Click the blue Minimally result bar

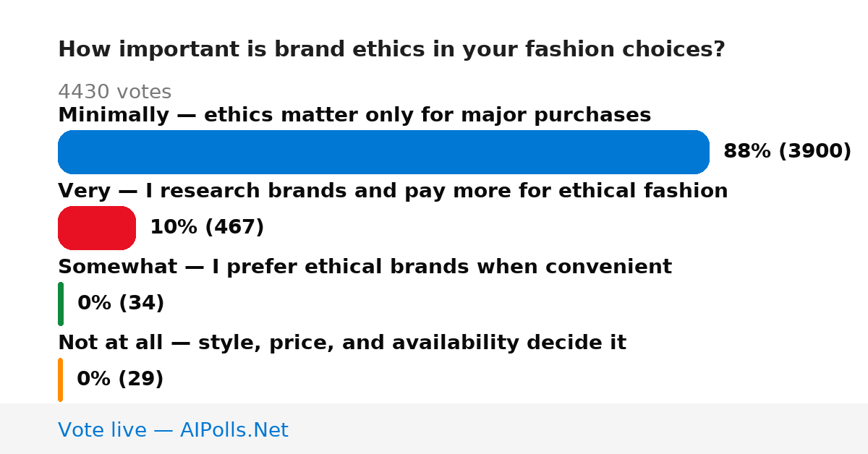[x=383, y=152]
